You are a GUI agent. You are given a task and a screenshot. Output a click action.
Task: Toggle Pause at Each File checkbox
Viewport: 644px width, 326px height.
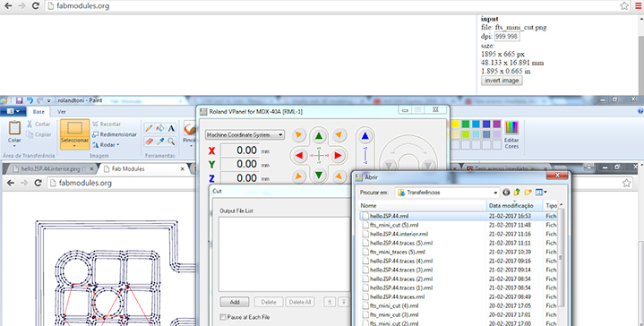pos(223,317)
